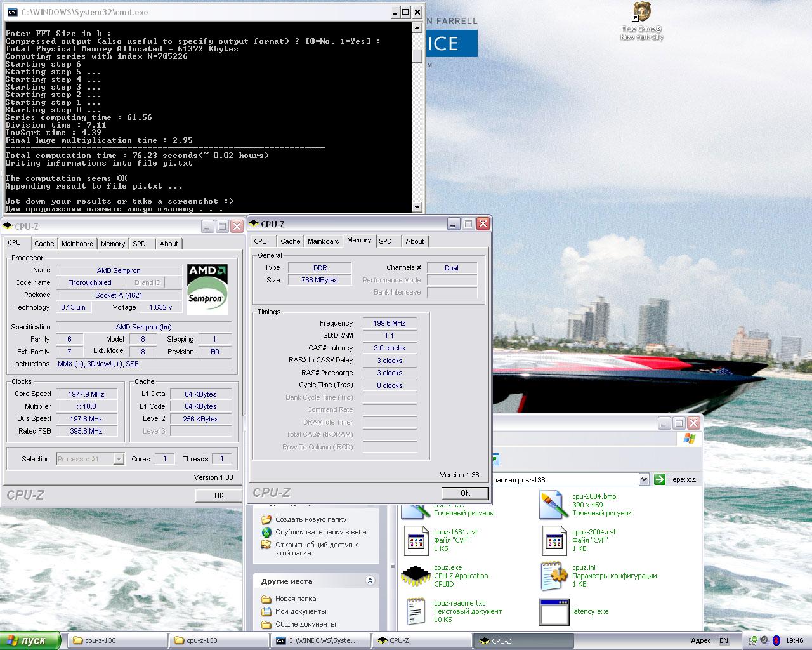Viewport: 812px width, 650px height.
Task: Select the cpuz-readme.txt notepad icon
Action: [x=416, y=612]
